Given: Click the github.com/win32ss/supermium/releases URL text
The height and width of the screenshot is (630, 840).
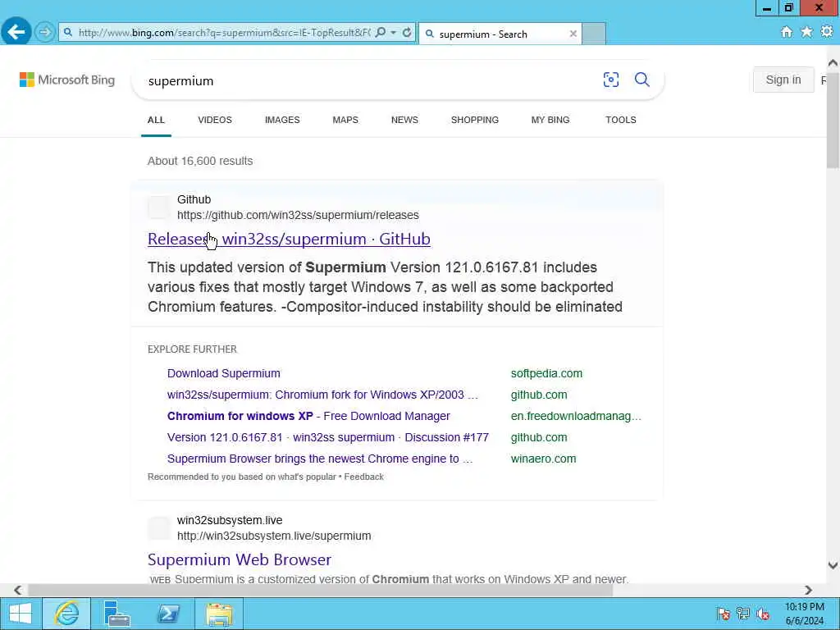Looking at the screenshot, I should (298, 215).
